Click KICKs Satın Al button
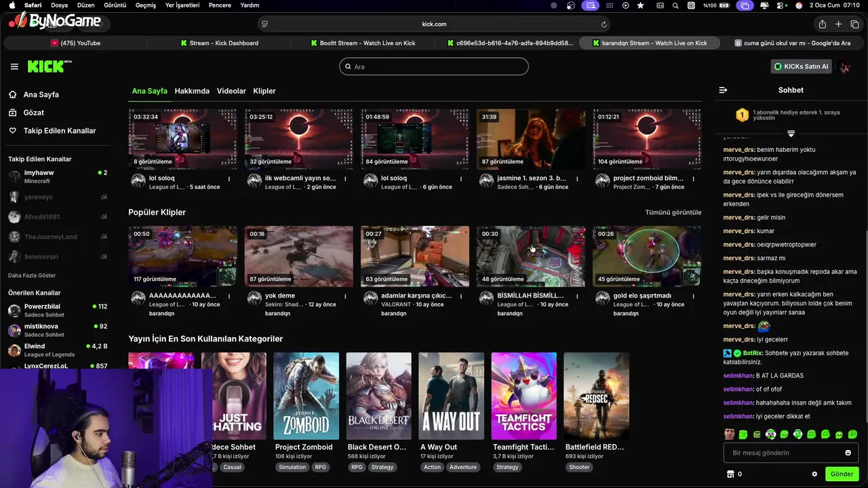Image resolution: width=868 pixels, height=488 pixels. 802,66
